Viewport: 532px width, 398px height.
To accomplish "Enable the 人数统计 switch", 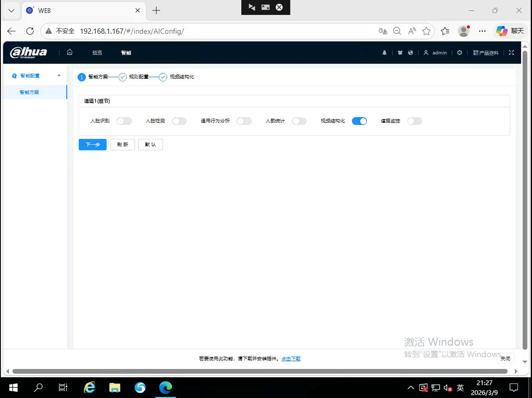I will [x=299, y=121].
